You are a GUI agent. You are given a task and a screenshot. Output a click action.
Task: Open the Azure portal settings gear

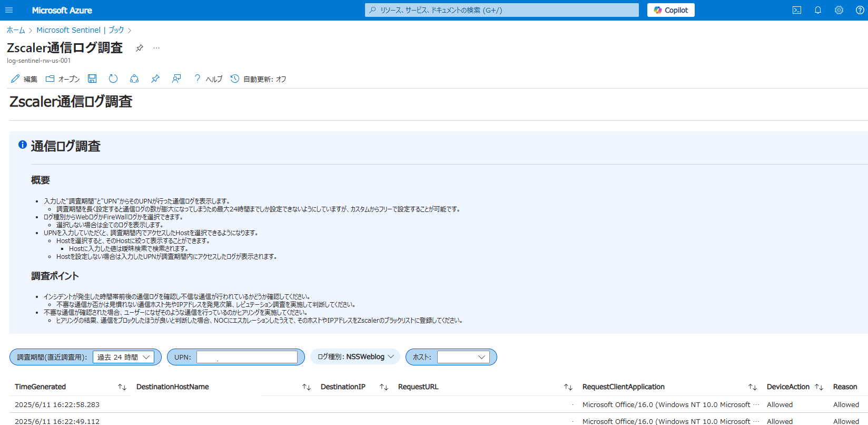839,10
